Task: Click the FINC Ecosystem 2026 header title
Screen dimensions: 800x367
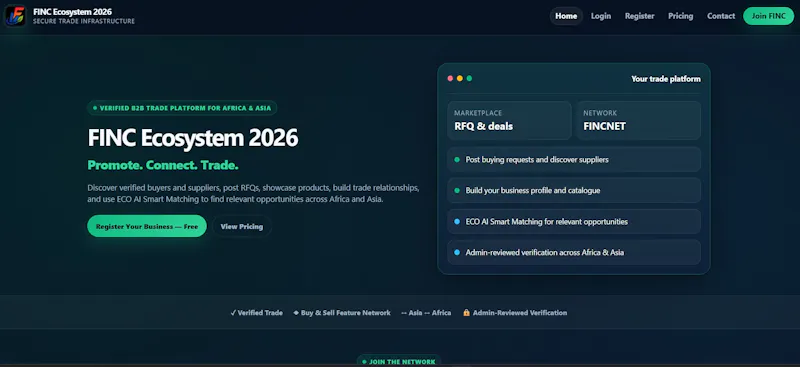Action: click(x=72, y=11)
